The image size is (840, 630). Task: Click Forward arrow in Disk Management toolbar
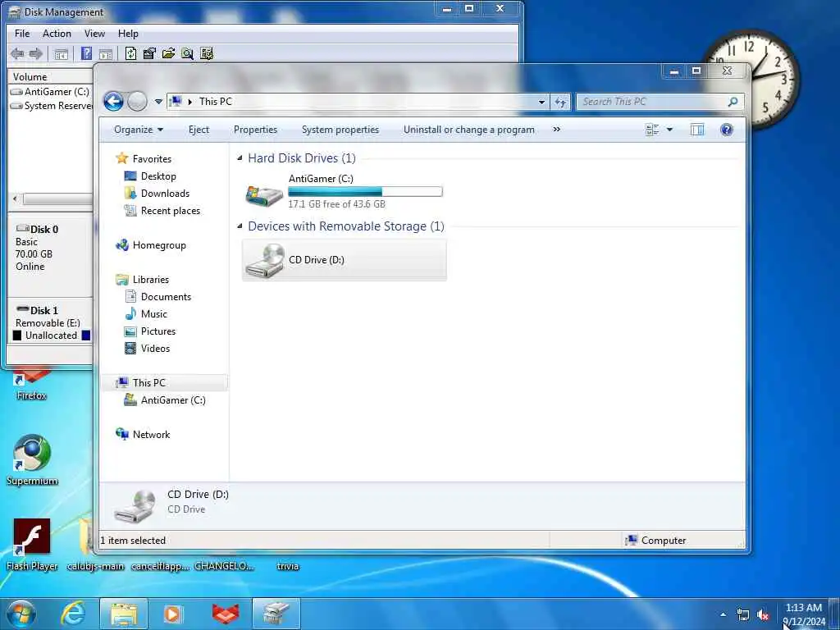click(36, 53)
